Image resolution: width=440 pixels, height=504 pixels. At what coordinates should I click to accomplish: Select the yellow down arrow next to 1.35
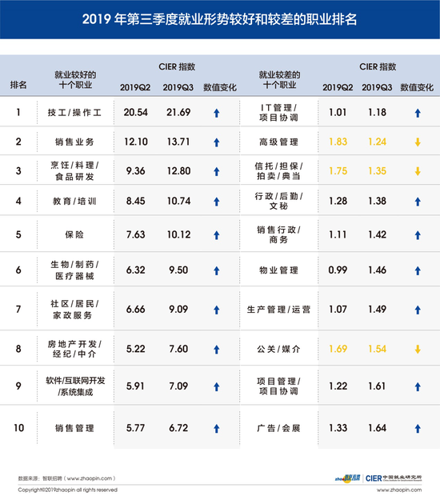tap(418, 171)
